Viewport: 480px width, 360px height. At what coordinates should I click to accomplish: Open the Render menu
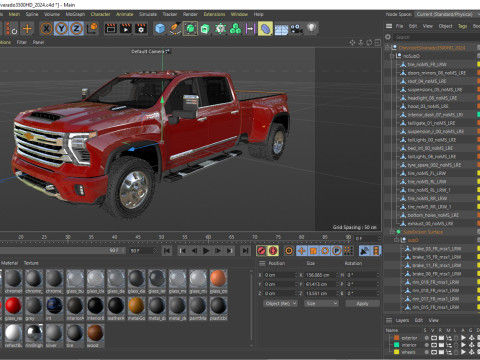click(190, 14)
